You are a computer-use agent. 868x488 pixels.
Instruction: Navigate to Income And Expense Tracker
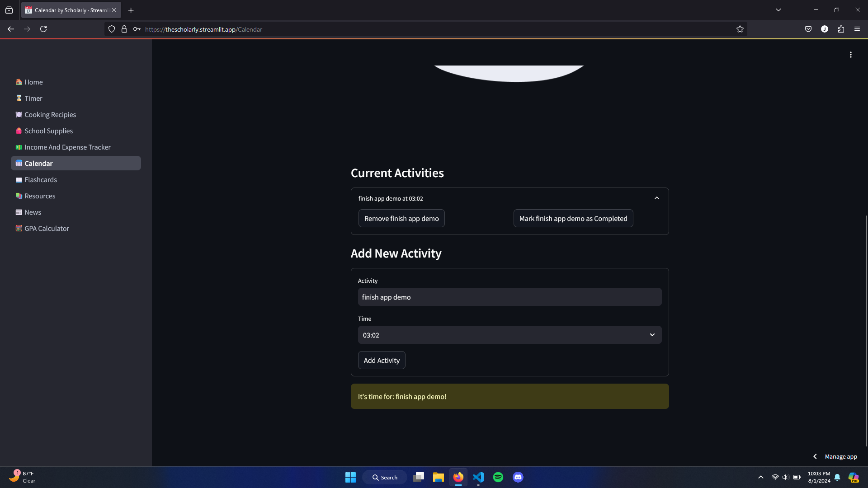pyautogui.click(x=67, y=147)
